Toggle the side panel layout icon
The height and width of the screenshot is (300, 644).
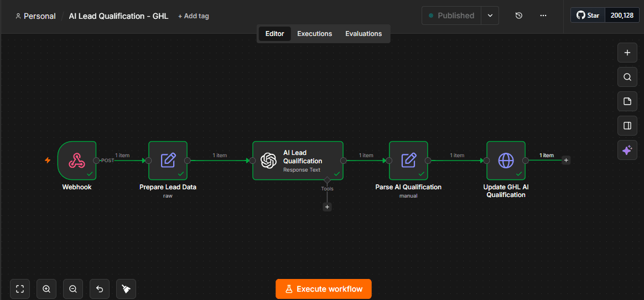pos(627,126)
